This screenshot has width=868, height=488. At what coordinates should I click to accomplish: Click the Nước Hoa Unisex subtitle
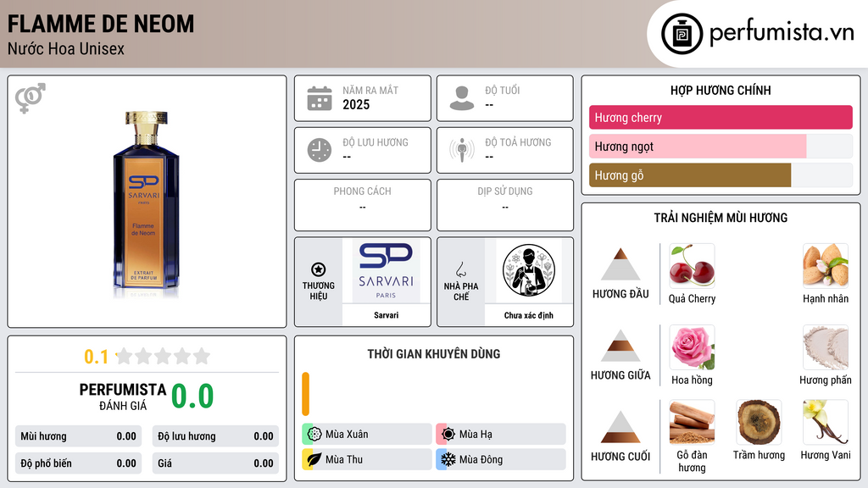coord(66,48)
